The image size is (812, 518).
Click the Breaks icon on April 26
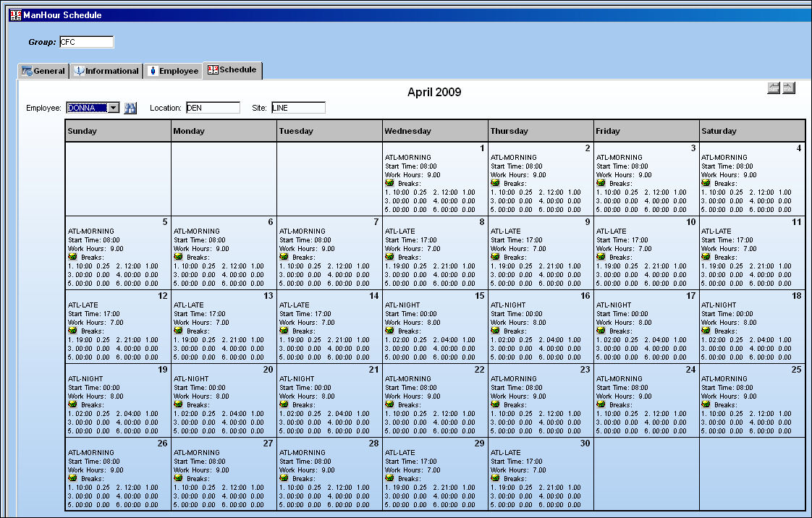coord(72,478)
